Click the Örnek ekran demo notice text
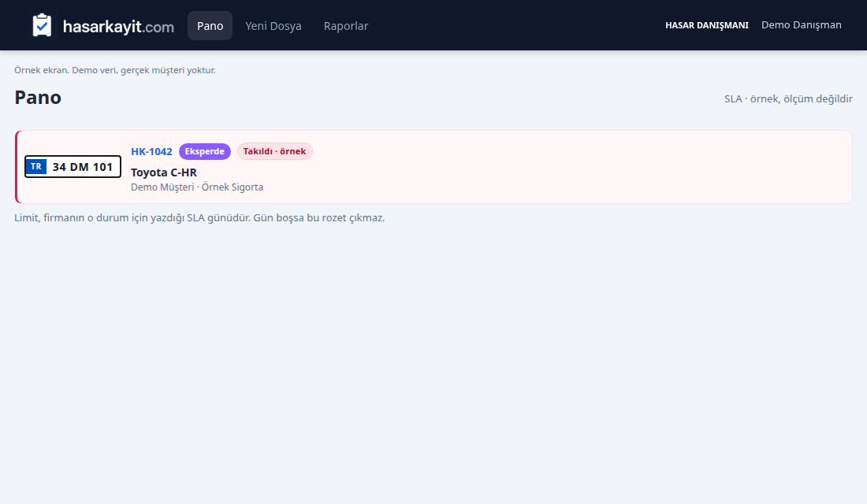The width and height of the screenshot is (867, 504). 115,70
